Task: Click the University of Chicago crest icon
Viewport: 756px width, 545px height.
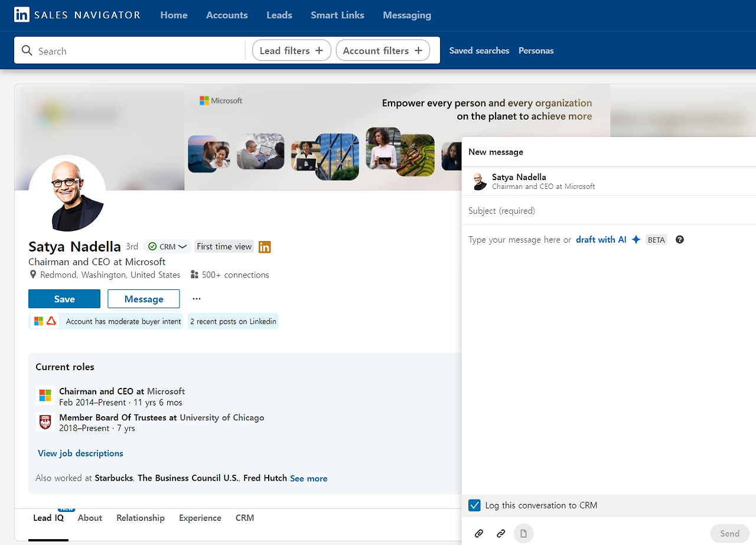Action: 44,422
